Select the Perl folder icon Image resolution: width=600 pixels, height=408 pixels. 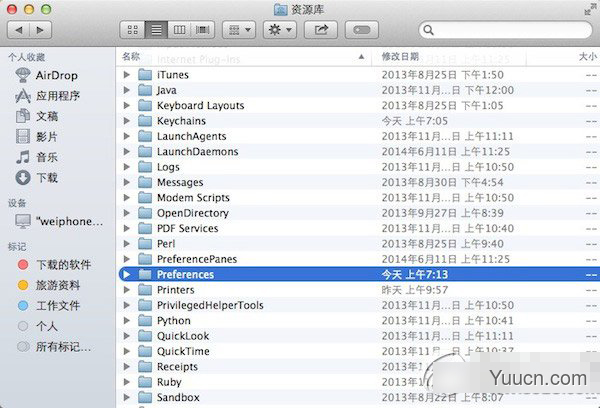pos(145,243)
